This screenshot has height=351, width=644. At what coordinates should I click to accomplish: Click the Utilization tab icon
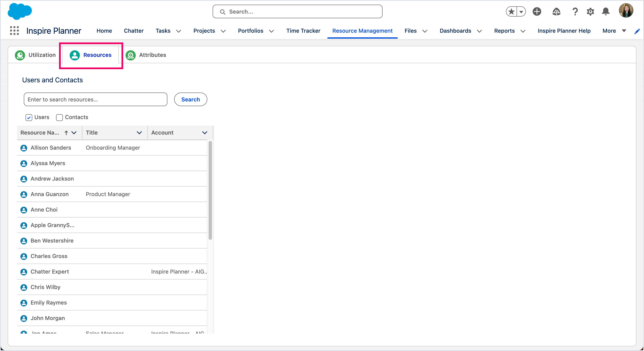point(20,55)
